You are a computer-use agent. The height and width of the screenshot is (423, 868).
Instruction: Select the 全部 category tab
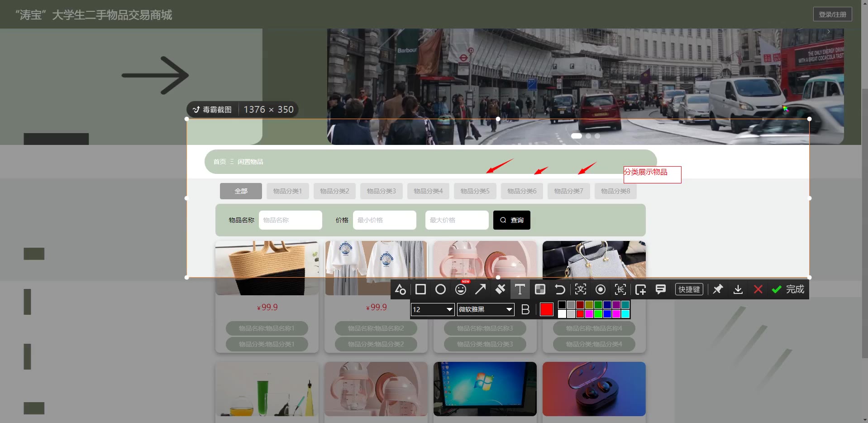(241, 191)
